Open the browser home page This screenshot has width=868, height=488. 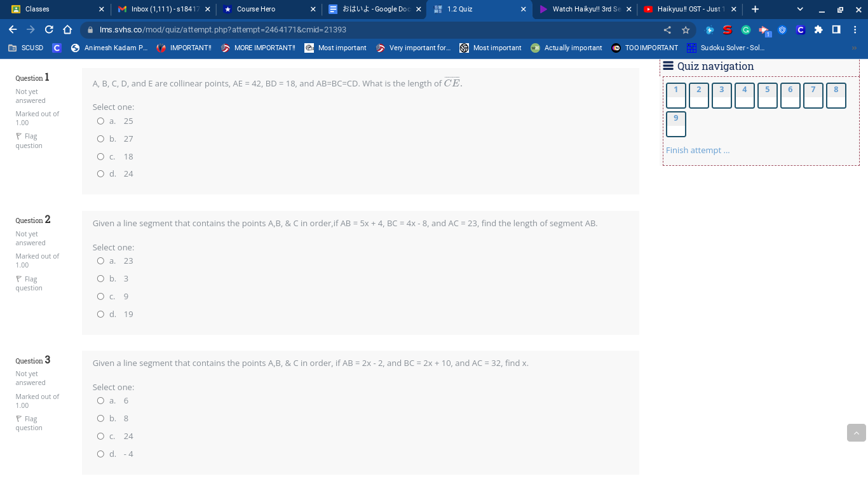point(67,30)
